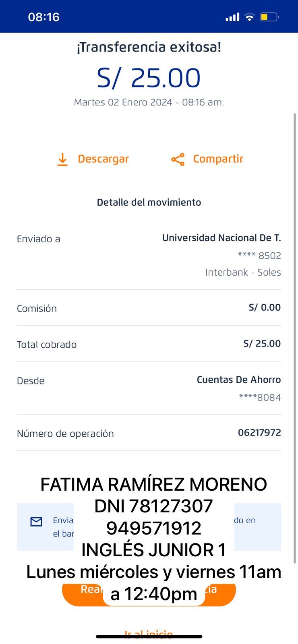Tap the battery indicator icon
Viewport: 298px width, 644px height.
[269, 17]
